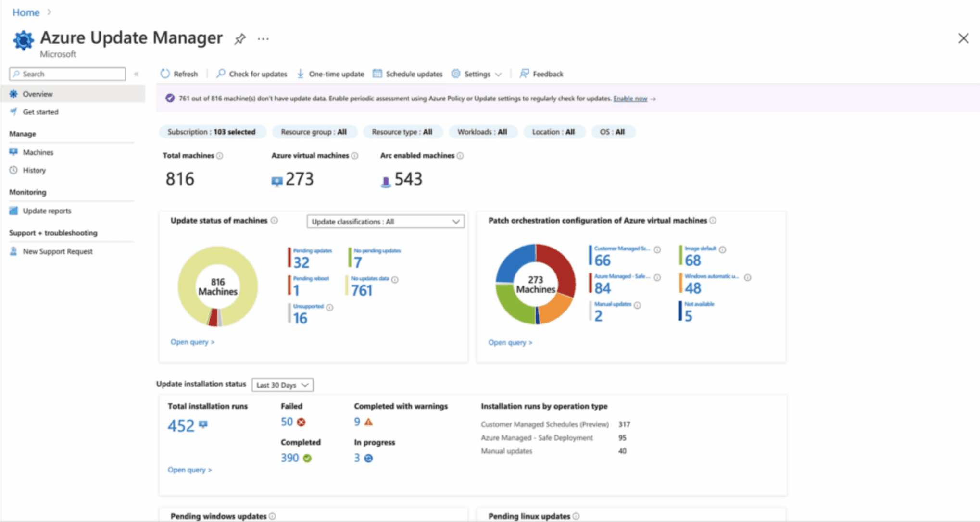980x522 pixels.
Task: Click inside the sidebar Search field
Action: tap(66, 74)
